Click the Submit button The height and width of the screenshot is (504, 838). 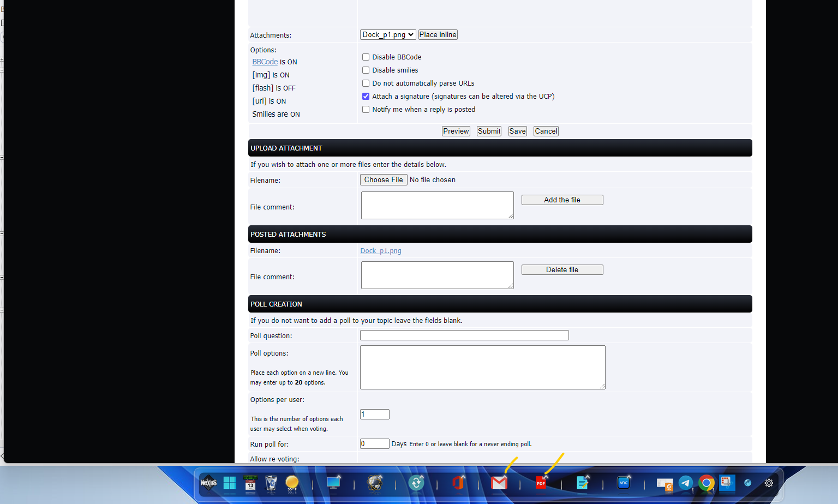(x=489, y=131)
